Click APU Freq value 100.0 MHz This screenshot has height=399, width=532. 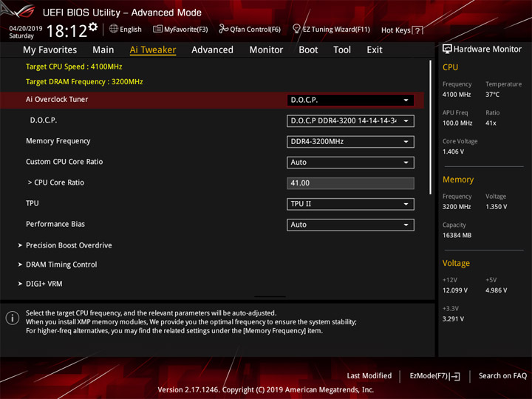coord(457,123)
